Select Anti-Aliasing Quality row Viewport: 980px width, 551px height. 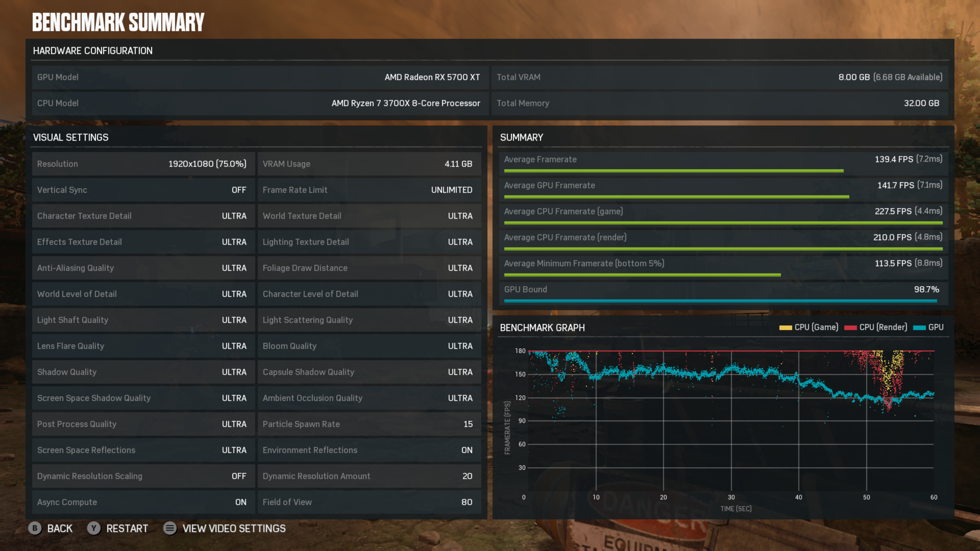(x=144, y=268)
